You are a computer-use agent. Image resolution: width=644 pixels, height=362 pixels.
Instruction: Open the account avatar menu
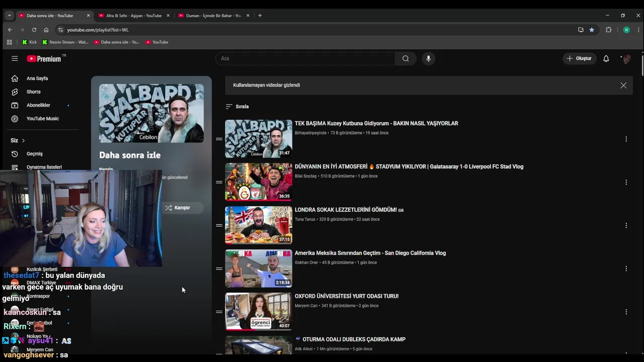coord(626,59)
